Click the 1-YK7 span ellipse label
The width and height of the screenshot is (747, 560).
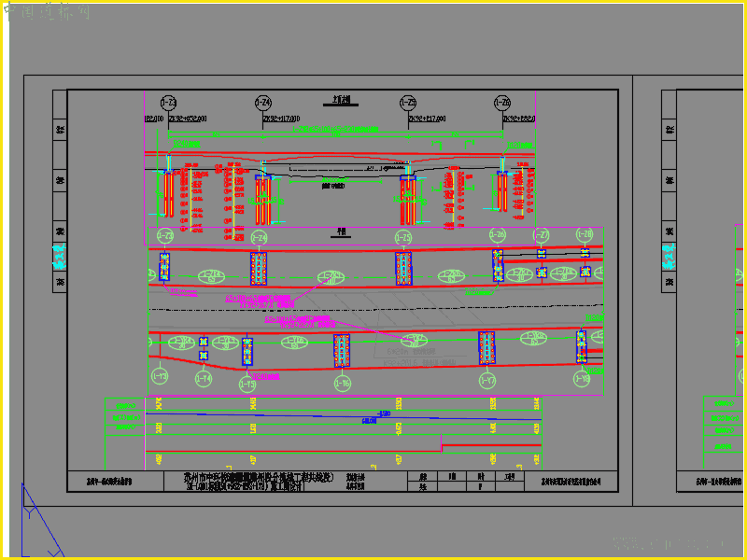(414, 340)
